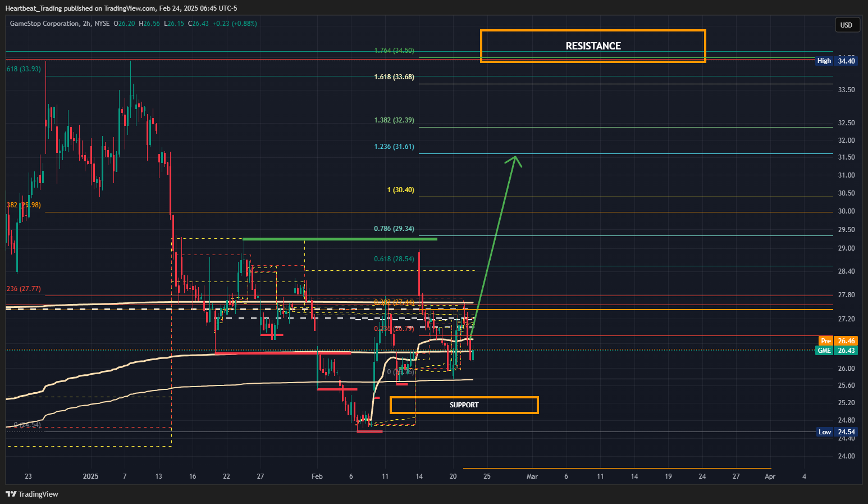Click the 1.764 (34.50) Fibonacci label
The height and width of the screenshot is (504, 868).
click(x=394, y=51)
